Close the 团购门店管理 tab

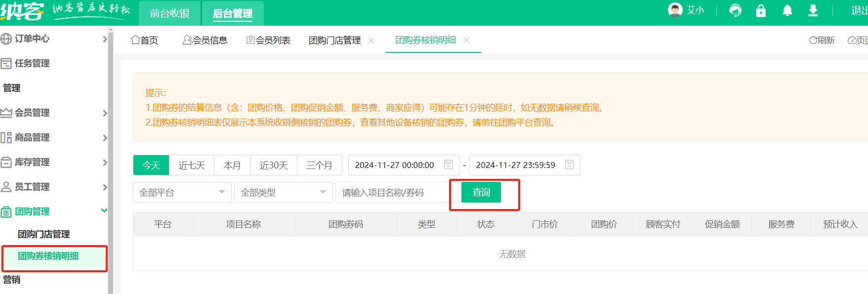point(372,41)
